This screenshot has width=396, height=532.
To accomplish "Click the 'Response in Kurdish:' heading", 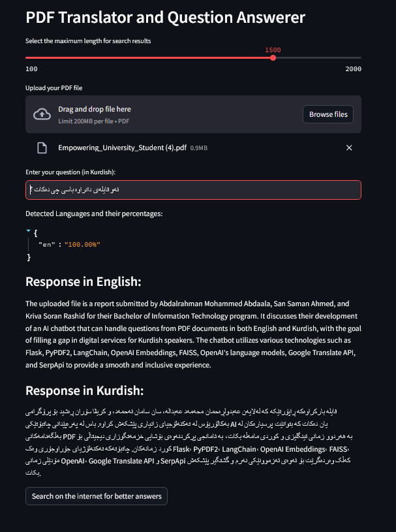I will pos(84,390).
